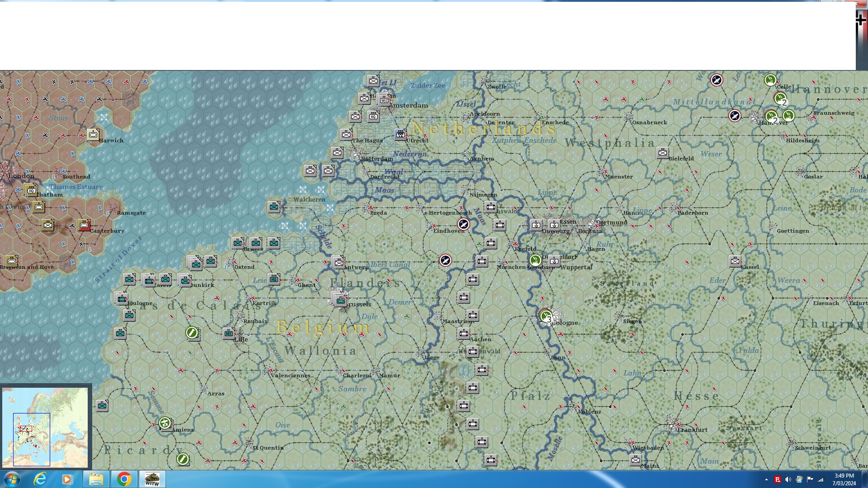Select the red armored unit near Canterbury
The image size is (868, 488).
click(x=84, y=225)
